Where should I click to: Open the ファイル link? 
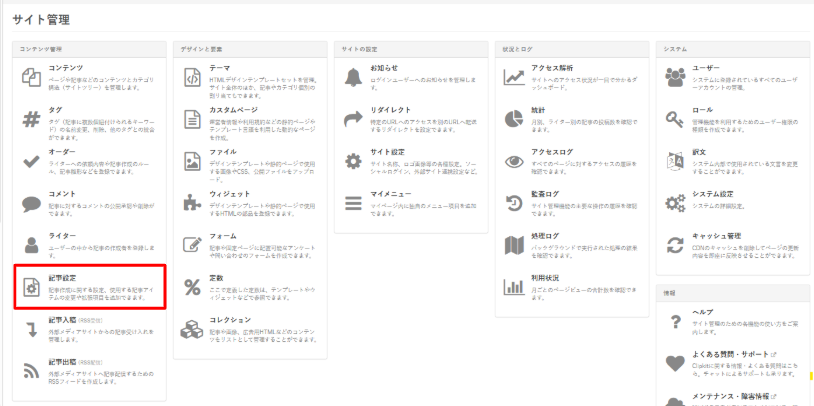click(223, 152)
